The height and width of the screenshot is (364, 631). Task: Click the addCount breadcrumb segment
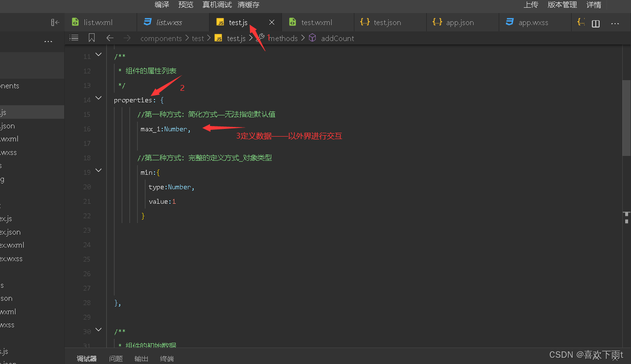coord(337,38)
